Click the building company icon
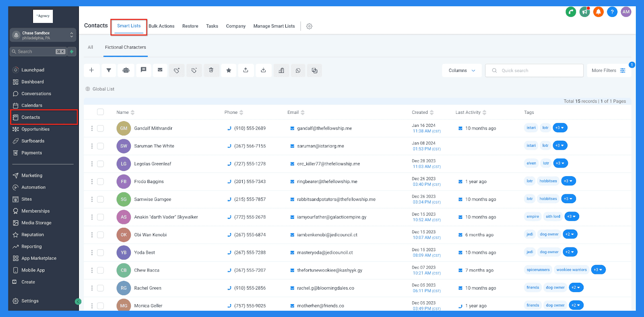 pos(281,70)
